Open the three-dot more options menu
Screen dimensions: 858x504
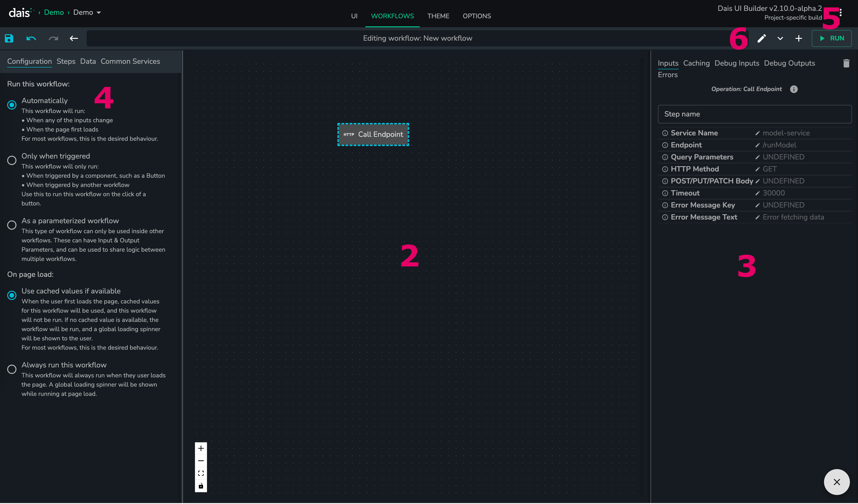click(x=841, y=12)
